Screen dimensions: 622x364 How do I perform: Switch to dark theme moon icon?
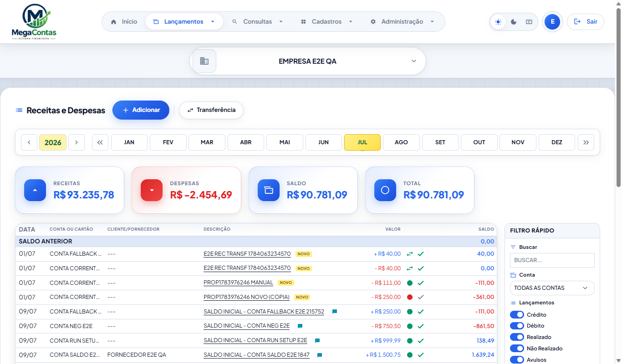pyautogui.click(x=514, y=22)
